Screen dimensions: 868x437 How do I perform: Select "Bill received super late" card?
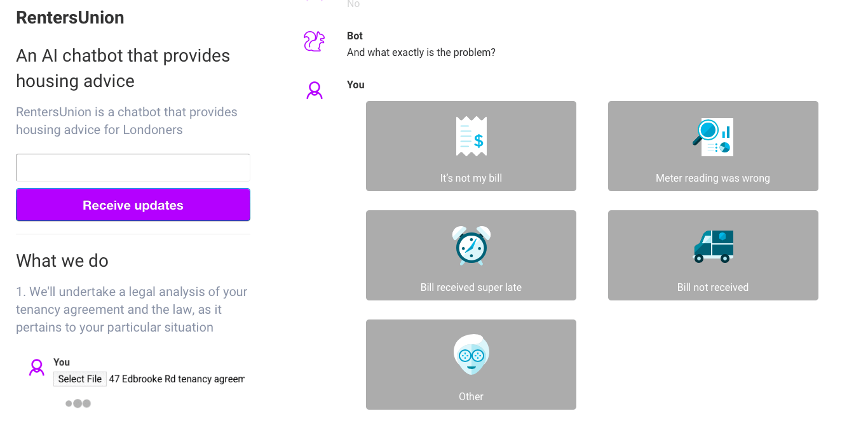(471, 255)
